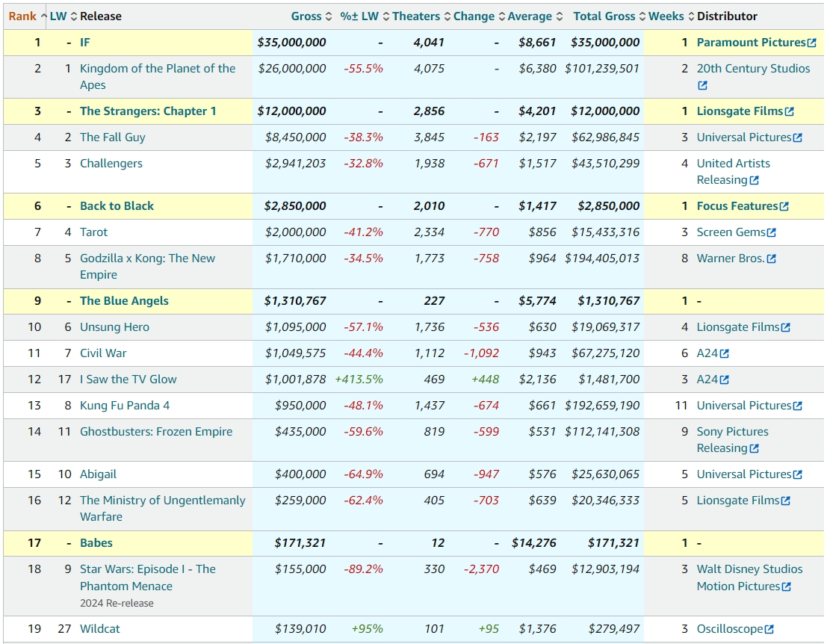
Task: Open the Back to Black release
Action: 117,205
